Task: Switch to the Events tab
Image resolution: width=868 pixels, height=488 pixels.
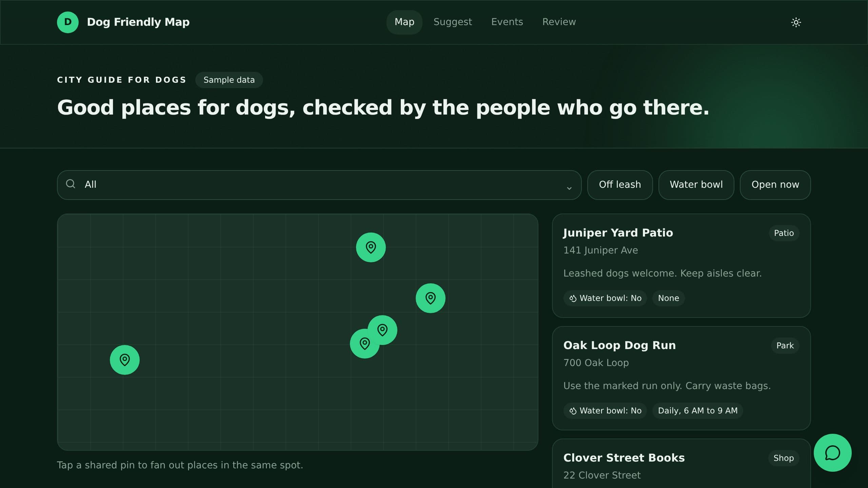Action: (x=507, y=22)
